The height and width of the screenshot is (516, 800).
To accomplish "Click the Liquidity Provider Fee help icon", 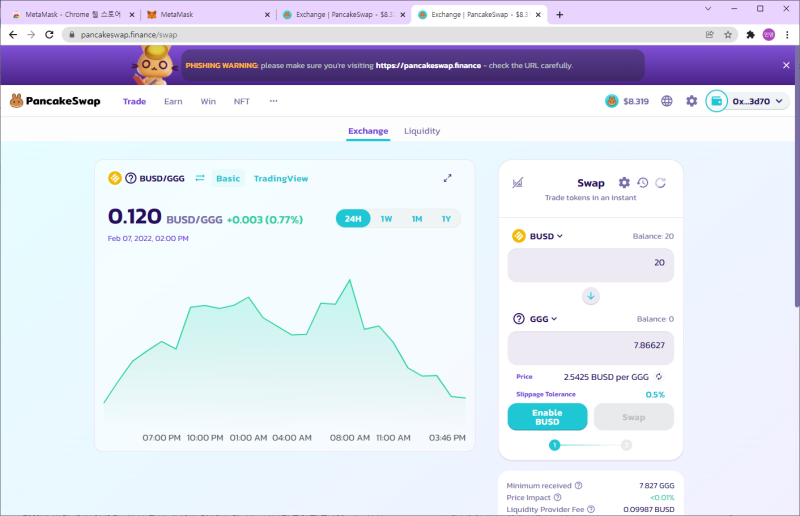I will pyautogui.click(x=591, y=509).
